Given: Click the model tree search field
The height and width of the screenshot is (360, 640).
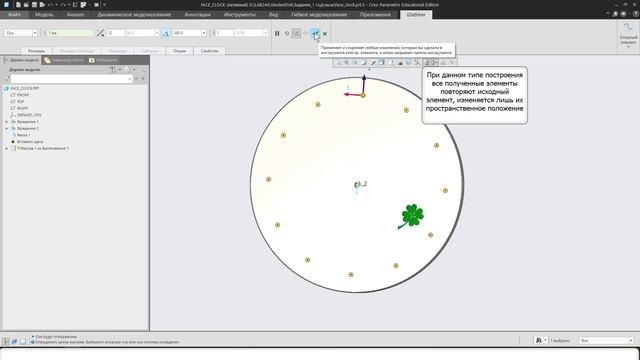Looking at the screenshot, I should coord(71,78).
